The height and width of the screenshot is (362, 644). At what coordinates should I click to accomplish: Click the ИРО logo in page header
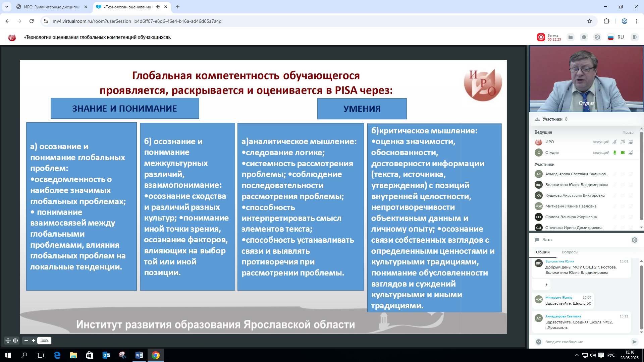12,37
